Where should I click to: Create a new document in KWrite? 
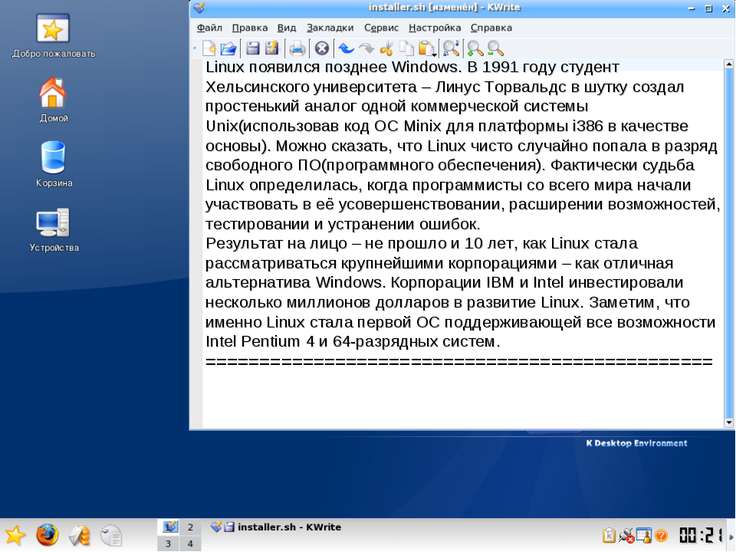(209, 48)
